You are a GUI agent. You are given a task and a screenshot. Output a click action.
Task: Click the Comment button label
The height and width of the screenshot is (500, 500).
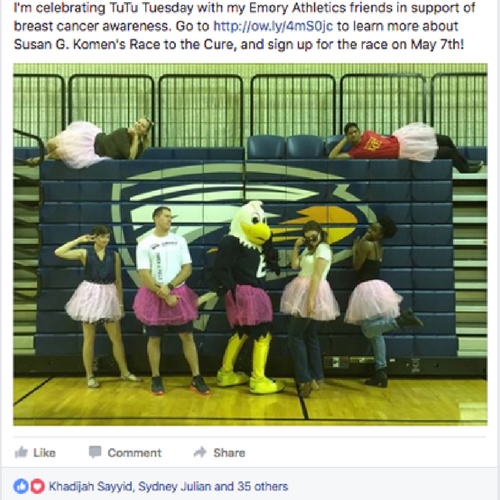[134, 453]
